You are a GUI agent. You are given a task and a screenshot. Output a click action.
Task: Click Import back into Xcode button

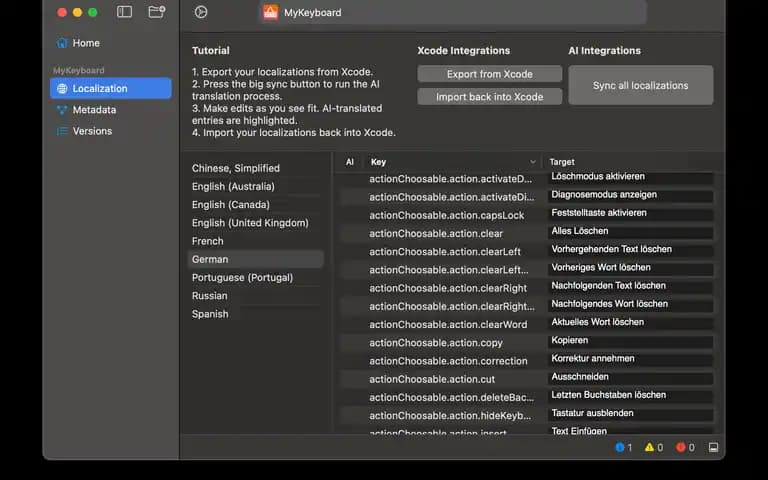click(490, 97)
